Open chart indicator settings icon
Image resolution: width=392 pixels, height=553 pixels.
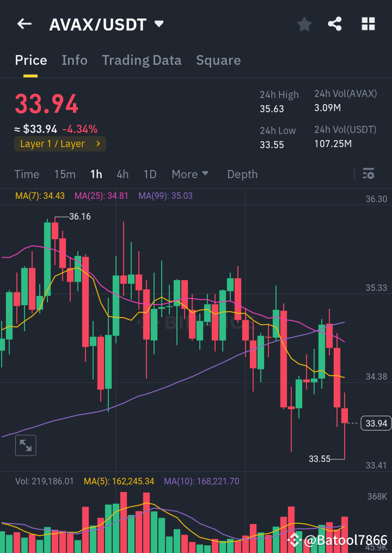coord(368,174)
